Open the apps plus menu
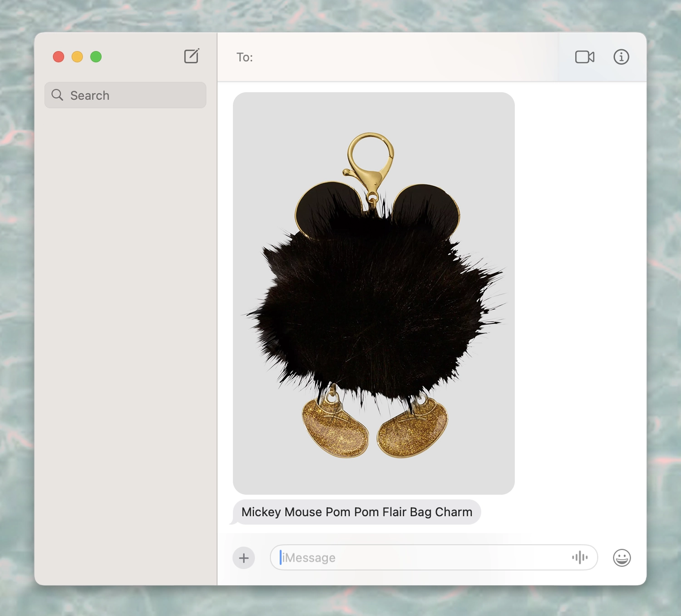 244,557
